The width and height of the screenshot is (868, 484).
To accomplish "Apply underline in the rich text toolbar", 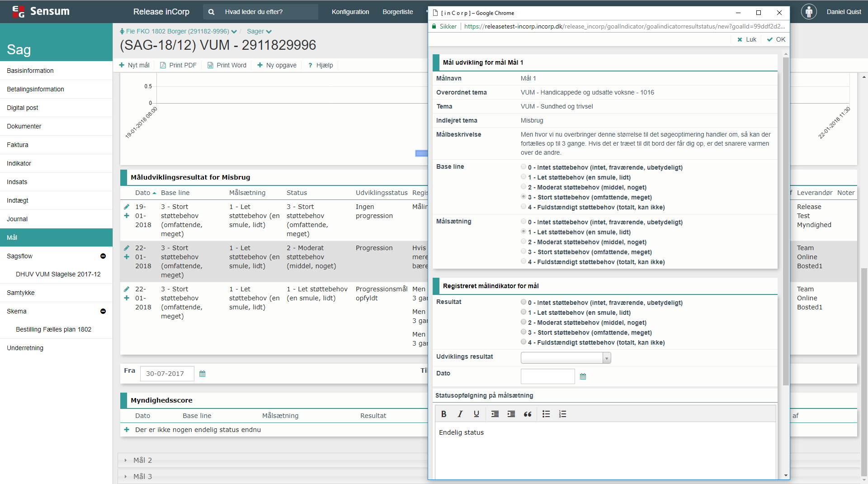I will click(476, 414).
